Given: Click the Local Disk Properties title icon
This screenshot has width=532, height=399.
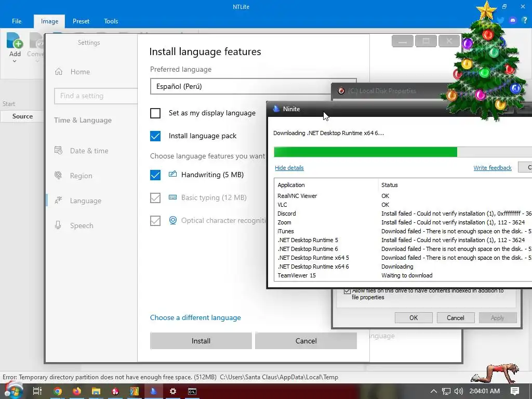Looking at the screenshot, I should 341,90.
